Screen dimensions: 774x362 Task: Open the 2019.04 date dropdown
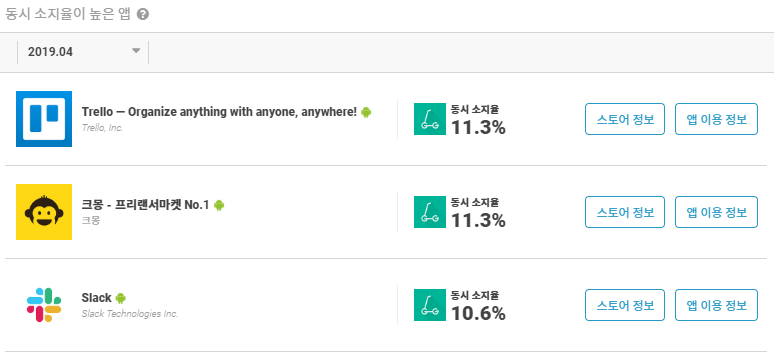pos(83,52)
